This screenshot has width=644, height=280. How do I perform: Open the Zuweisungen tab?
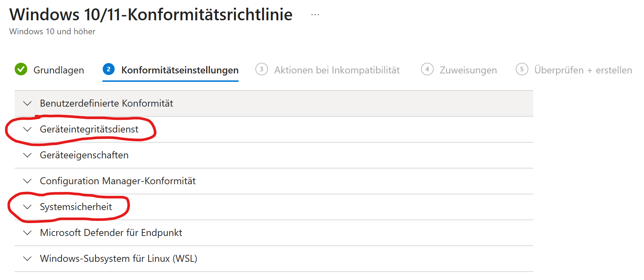[468, 70]
